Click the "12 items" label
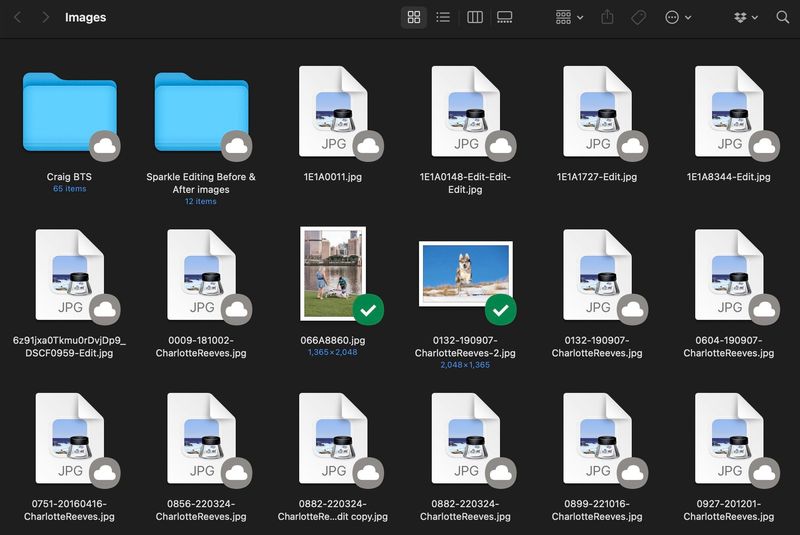 pyautogui.click(x=201, y=201)
